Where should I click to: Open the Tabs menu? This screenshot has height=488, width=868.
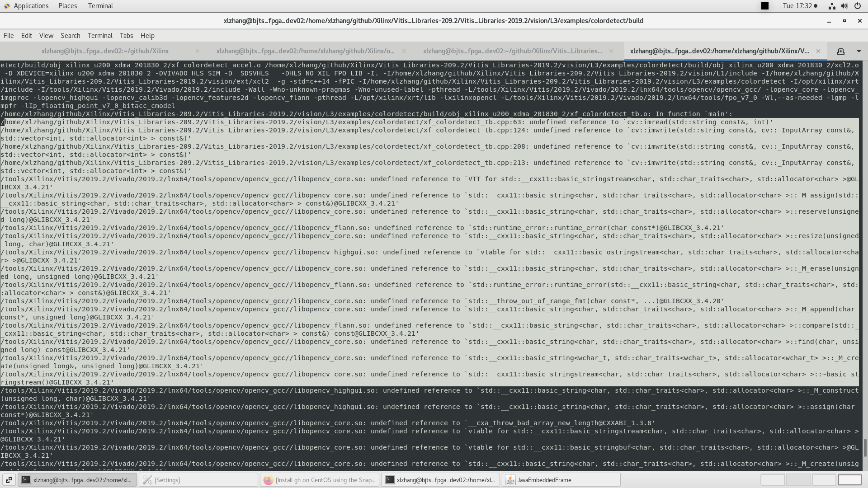126,35
